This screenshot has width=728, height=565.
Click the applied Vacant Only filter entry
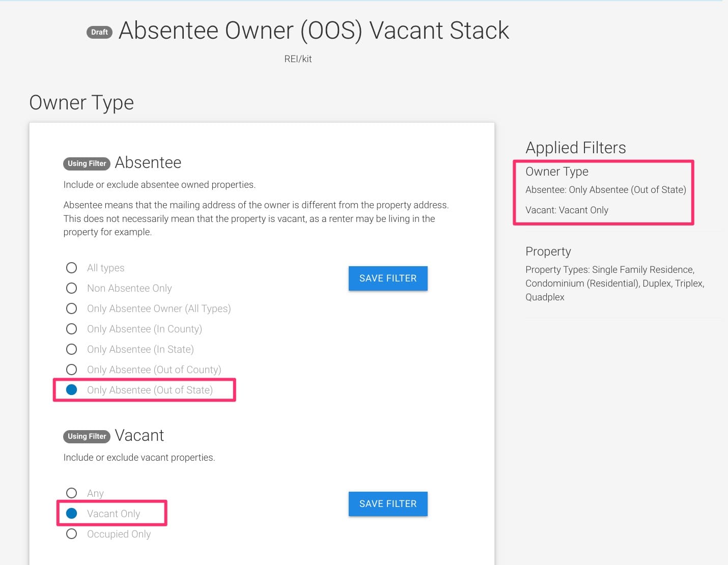(x=567, y=210)
